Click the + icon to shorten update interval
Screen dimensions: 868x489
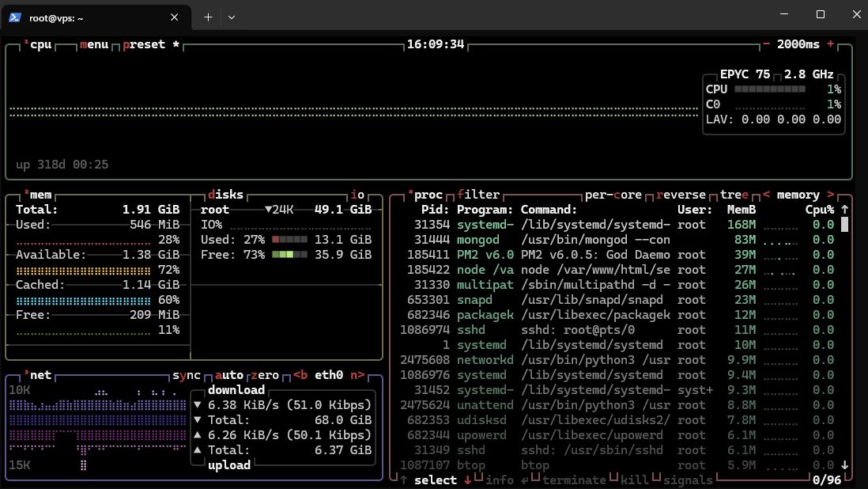point(830,44)
